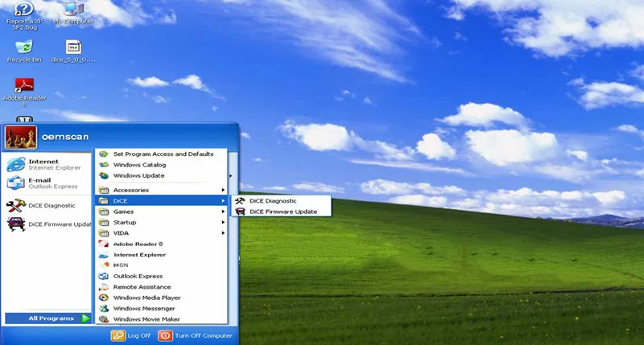
Task: Click the Accessories folder icon
Action: tap(104, 190)
